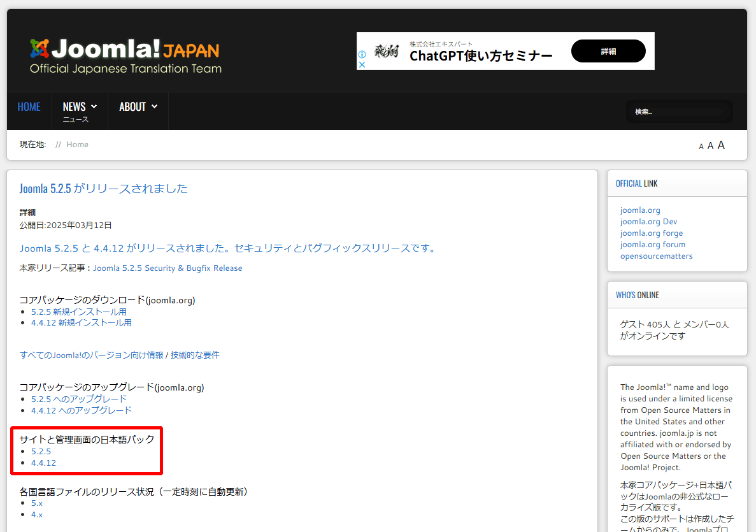Click サイトと管理画面の日本語パック heading
The height and width of the screenshot is (532, 756).
click(x=87, y=440)
